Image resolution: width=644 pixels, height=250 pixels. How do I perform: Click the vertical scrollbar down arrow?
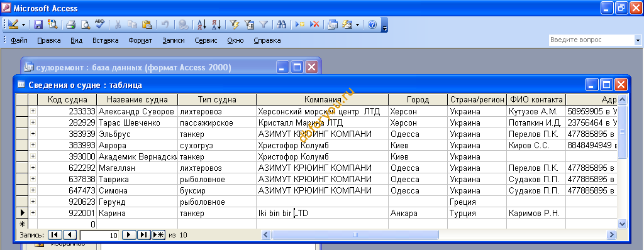622,224
